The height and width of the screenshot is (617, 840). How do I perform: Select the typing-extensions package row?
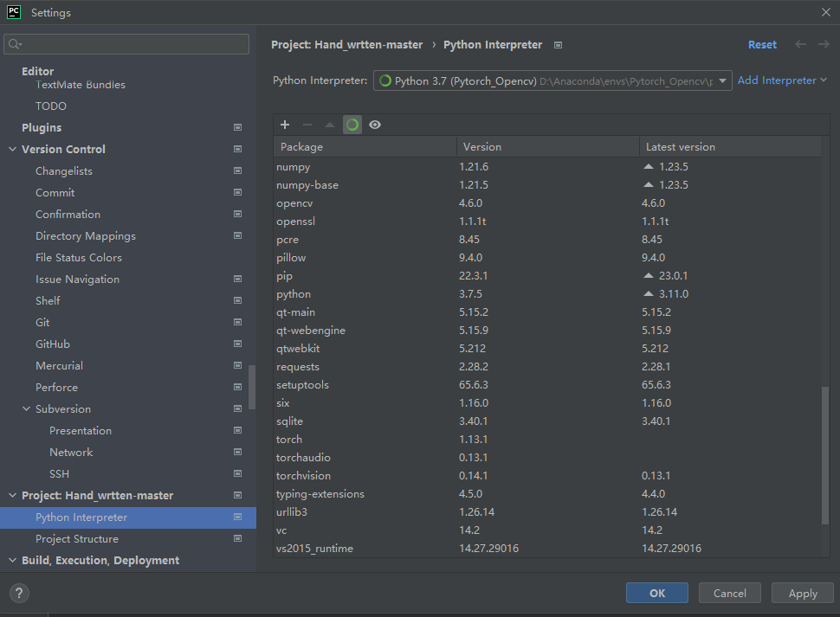click(x=547, y=494)
